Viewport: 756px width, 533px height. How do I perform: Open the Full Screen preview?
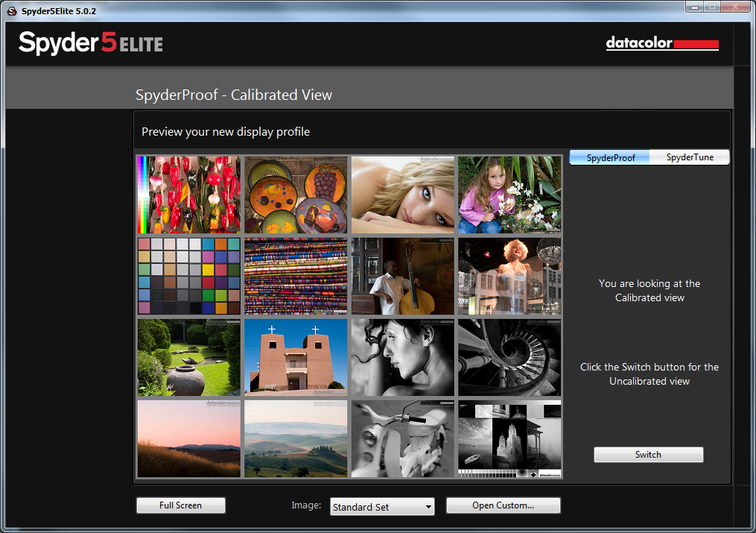181,505
